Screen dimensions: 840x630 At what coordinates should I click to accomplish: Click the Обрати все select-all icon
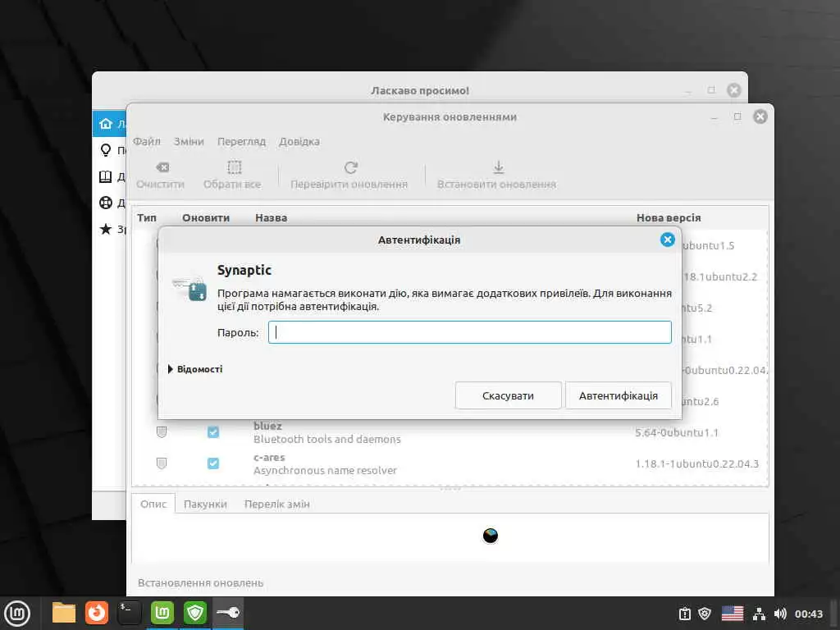pos(234,167)
